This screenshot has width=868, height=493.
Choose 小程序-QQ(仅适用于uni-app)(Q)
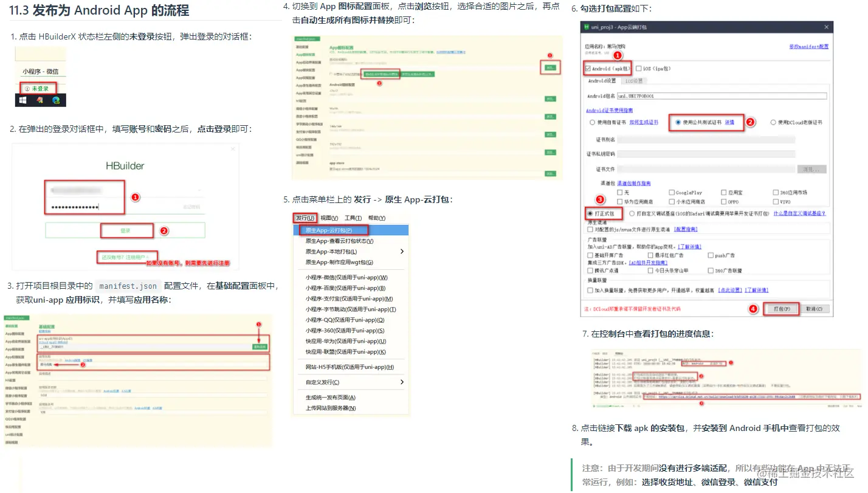(x=345, y=320)
